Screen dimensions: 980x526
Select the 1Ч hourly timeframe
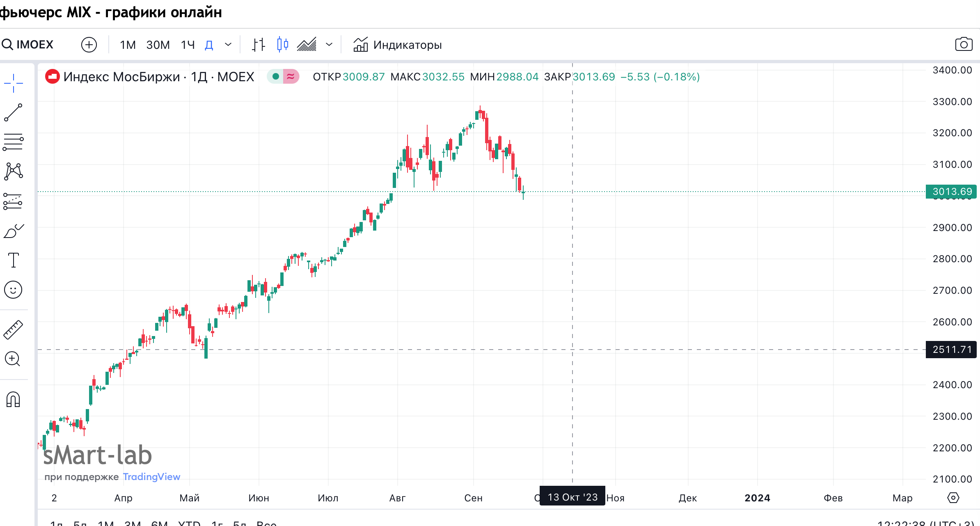[188, 45]
